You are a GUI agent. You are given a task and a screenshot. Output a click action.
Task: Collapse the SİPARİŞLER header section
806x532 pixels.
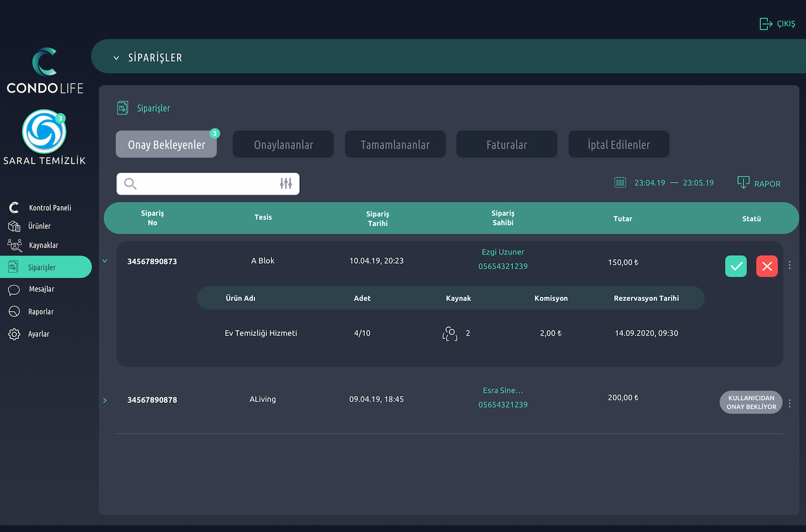pyautogui.click(x=116, y=58)
